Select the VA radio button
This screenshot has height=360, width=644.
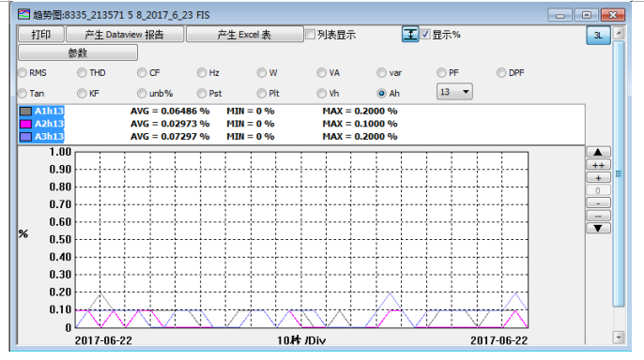point(321,73)
